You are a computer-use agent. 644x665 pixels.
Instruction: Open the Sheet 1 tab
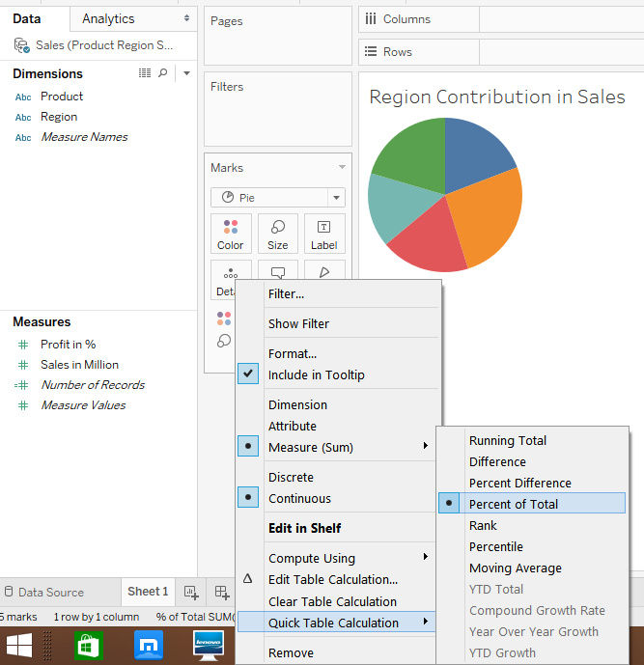point(148,592)
